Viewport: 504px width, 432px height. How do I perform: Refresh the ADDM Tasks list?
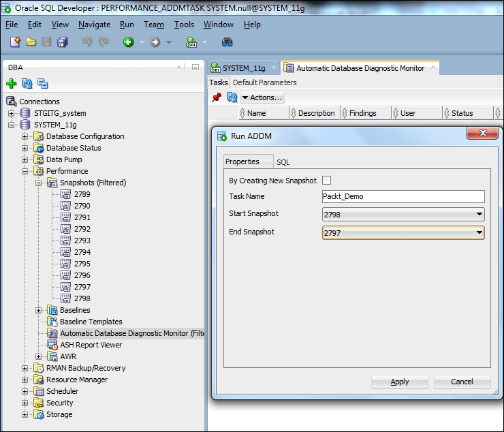tap(232, 97)
